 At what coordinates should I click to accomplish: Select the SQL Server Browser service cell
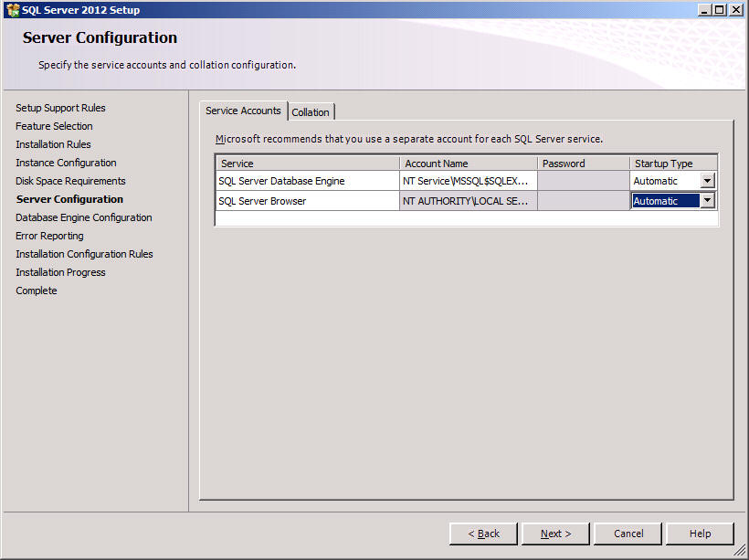click(x=308, y=201)
